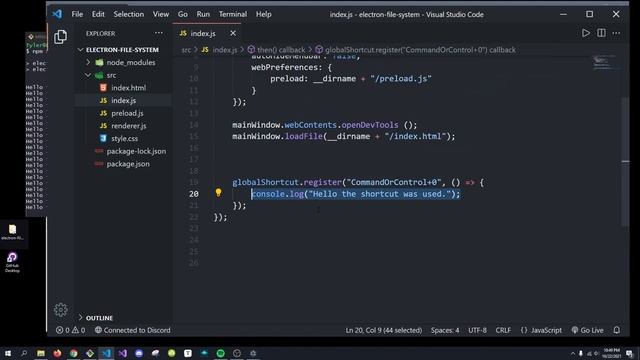The image size is (640, 360).
Task: Click the VS Code logo in title bar
Action: pyautogui.click(x=57, y=14)
